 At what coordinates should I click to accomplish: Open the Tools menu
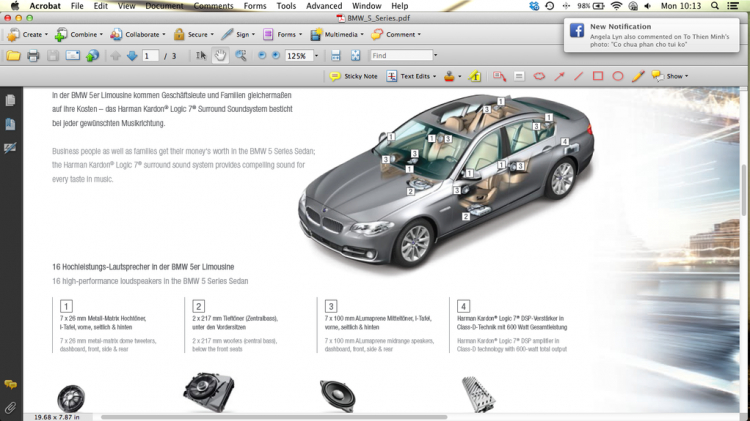point(286,6)
